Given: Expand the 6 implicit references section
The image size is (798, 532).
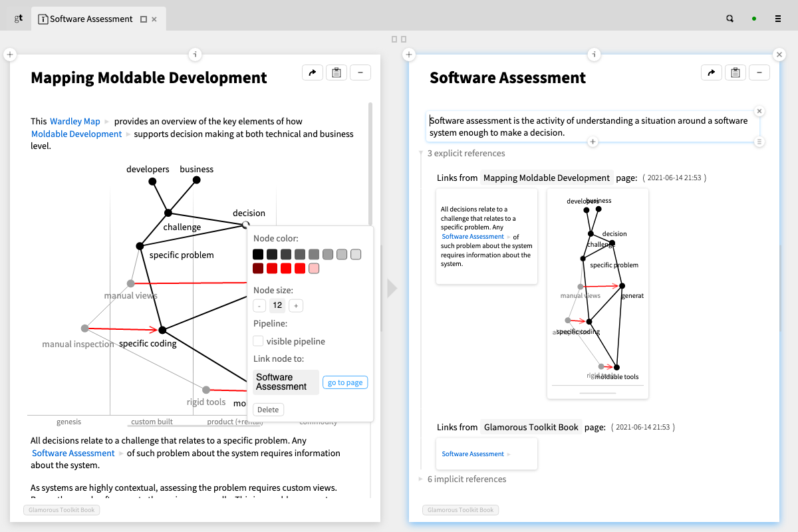Looking at the screenshot, I should (x=420, y=479).
